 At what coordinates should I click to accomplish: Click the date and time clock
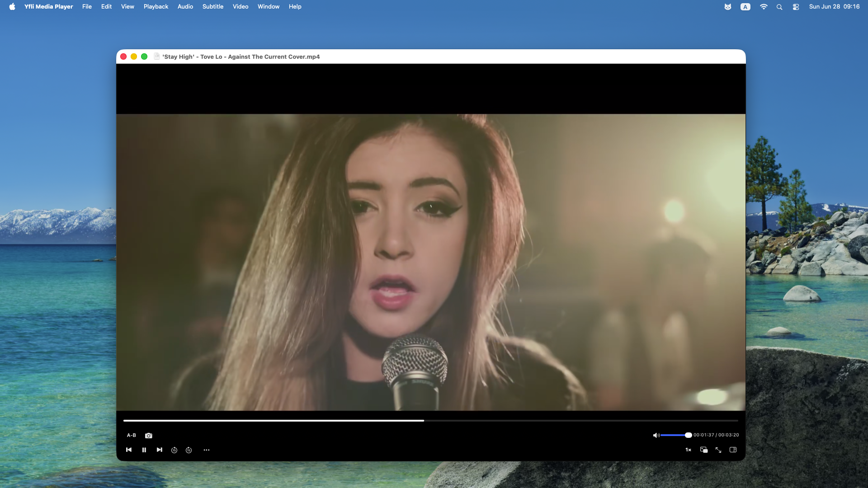(835, 6)
